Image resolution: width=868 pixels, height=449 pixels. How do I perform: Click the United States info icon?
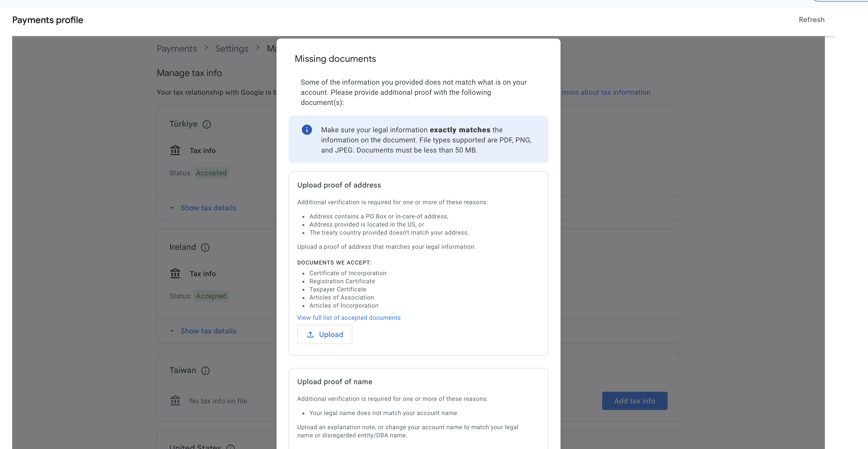(x=231, y=447)
